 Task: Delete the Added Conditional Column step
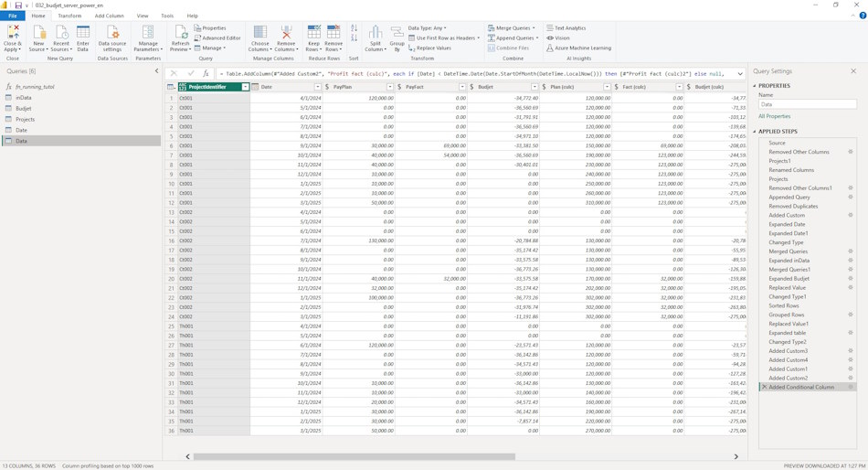point(765,387)
